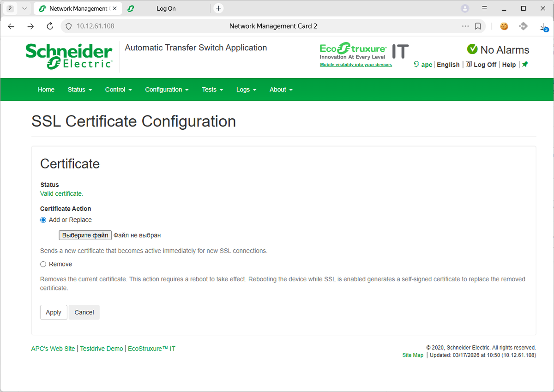Open the Testdrive Demo link

click(x=102, y=349)
